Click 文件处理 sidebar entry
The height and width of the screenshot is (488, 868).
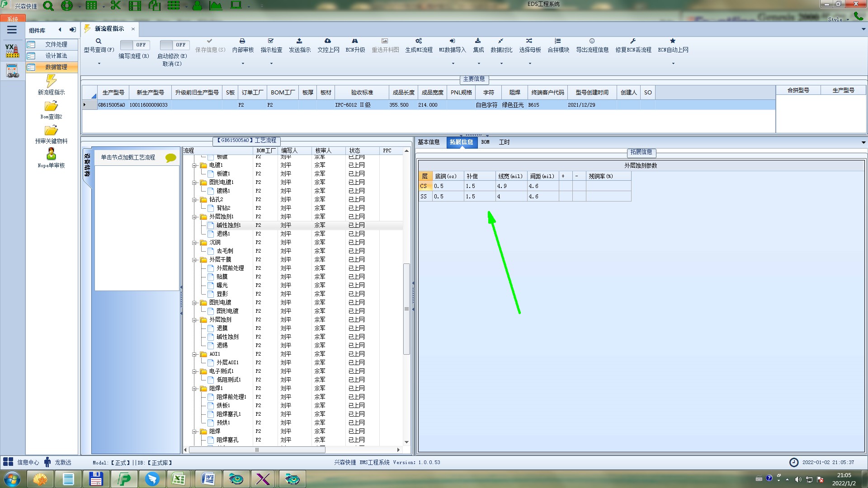click(56, 44)
